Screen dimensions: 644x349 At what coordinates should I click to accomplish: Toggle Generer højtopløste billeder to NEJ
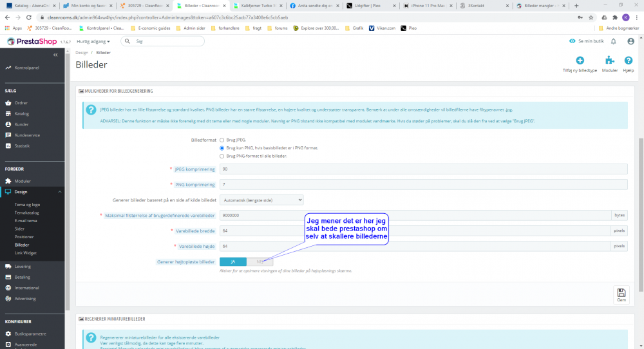tap(260, 261)
